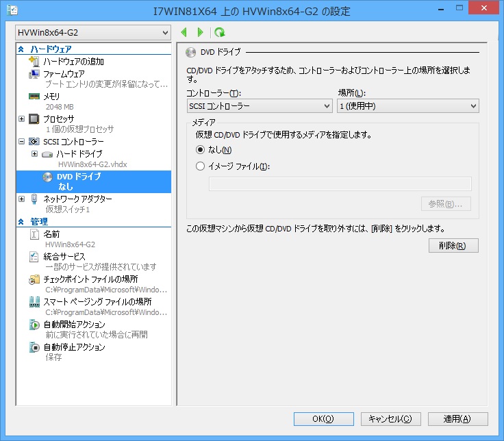Viewport: 504px width, 441px height.
Task: Click the HVWin8x64-G2 text under 名前
Action: click(x=70, y=244)
